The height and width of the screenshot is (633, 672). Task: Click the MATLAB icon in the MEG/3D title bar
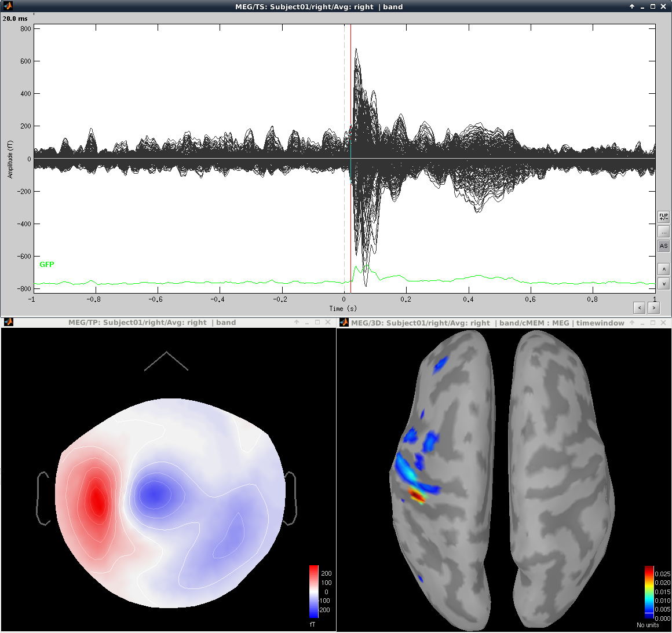pyautogui.click(x=344, y=323)
